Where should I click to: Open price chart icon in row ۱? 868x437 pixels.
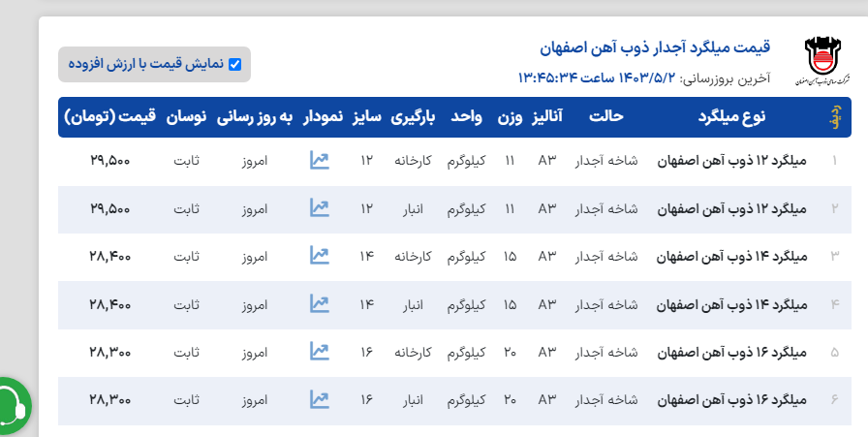[x=320, y=160]
